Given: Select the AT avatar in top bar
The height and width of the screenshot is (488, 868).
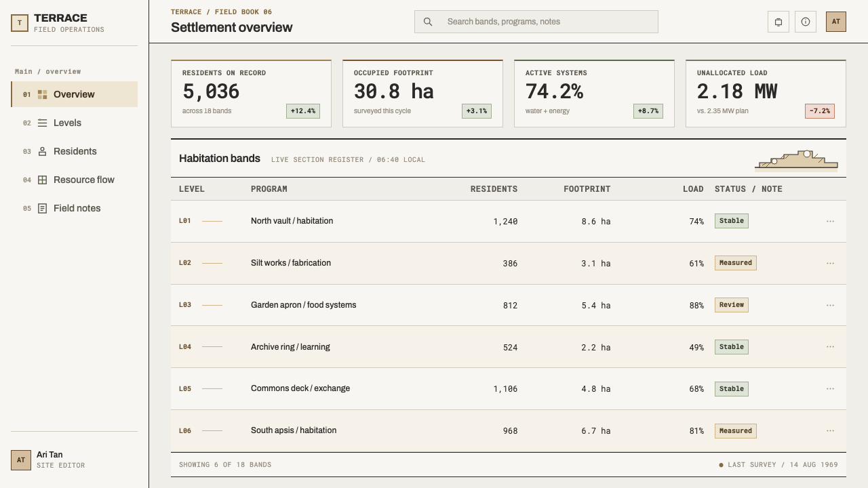Looking at the screenshot, I should point(836,22).
